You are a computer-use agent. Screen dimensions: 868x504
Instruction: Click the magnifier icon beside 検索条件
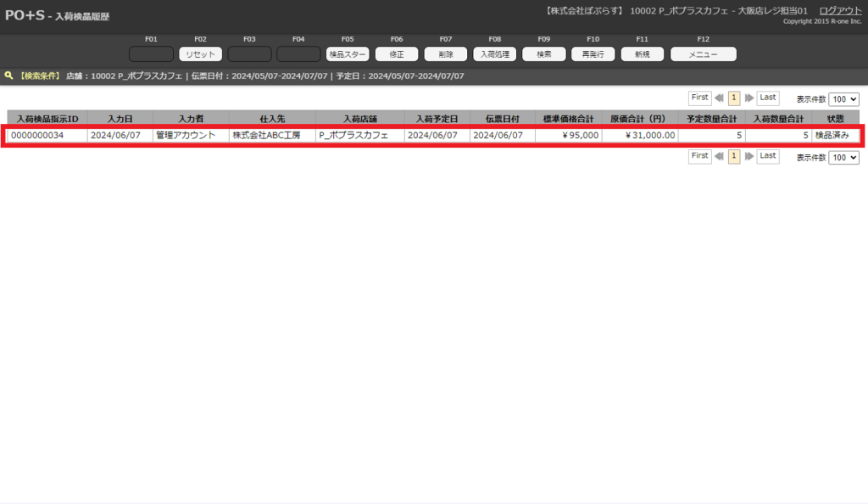tap(8, 76)
